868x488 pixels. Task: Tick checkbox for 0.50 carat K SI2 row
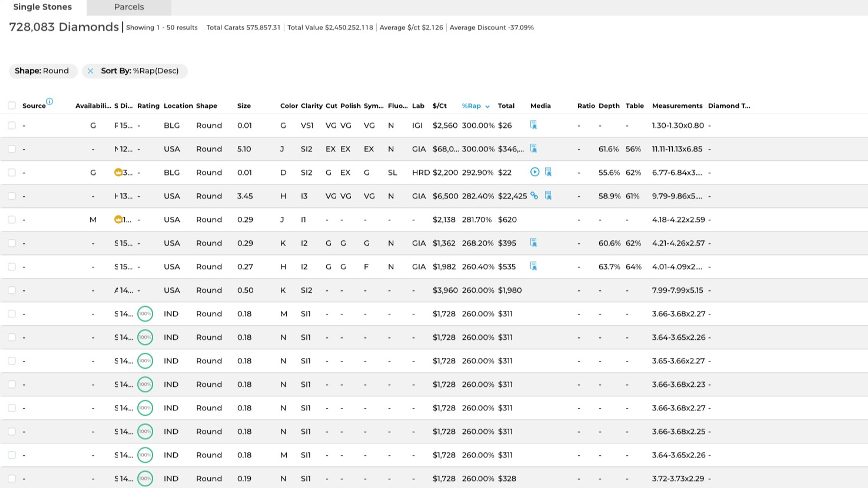click(12, 290)
